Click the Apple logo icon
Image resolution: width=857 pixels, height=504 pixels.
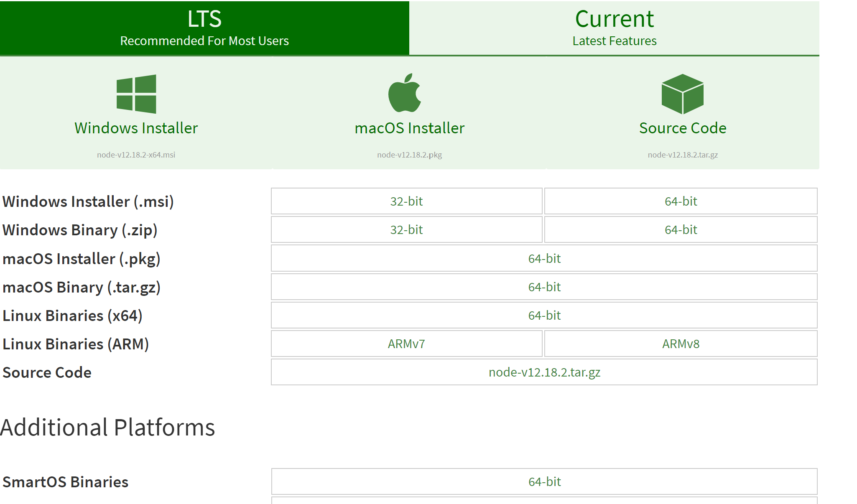pyautogui.click(x=405, y=93)
